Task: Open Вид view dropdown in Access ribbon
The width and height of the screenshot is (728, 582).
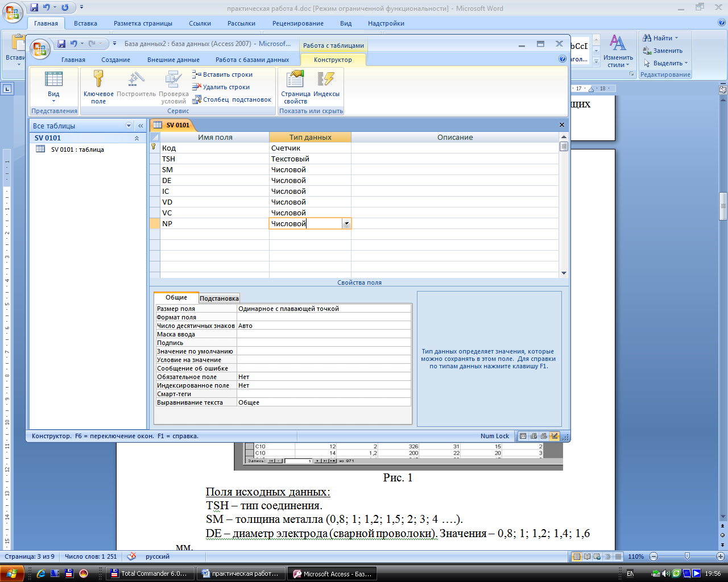Action: click(x=53, y=87)
